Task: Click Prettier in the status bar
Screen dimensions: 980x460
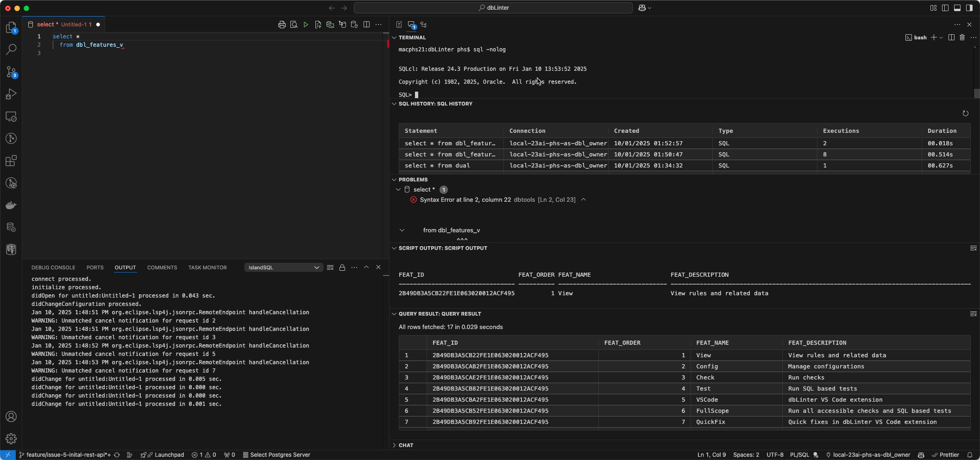Action: (946, 455)
